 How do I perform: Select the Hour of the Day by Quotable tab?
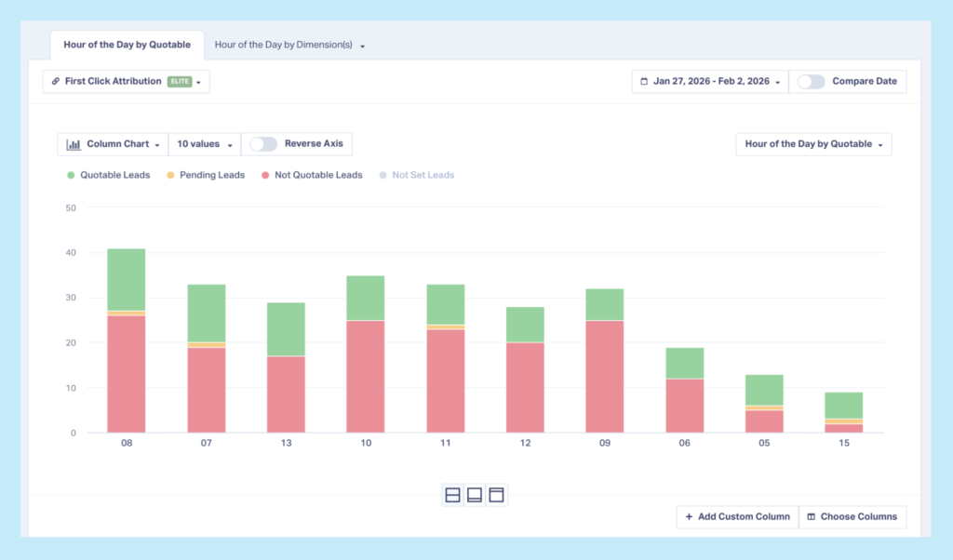coord(126,44)
